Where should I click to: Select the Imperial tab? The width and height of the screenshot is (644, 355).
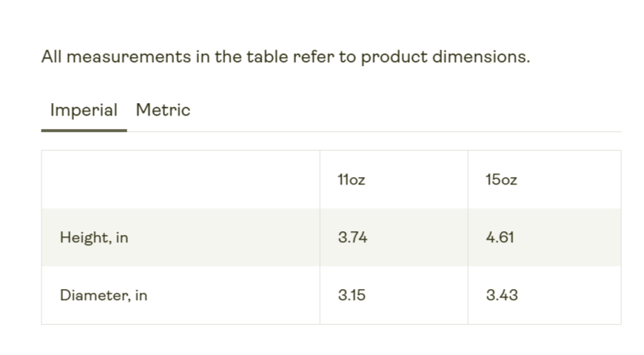pos(84,110)
